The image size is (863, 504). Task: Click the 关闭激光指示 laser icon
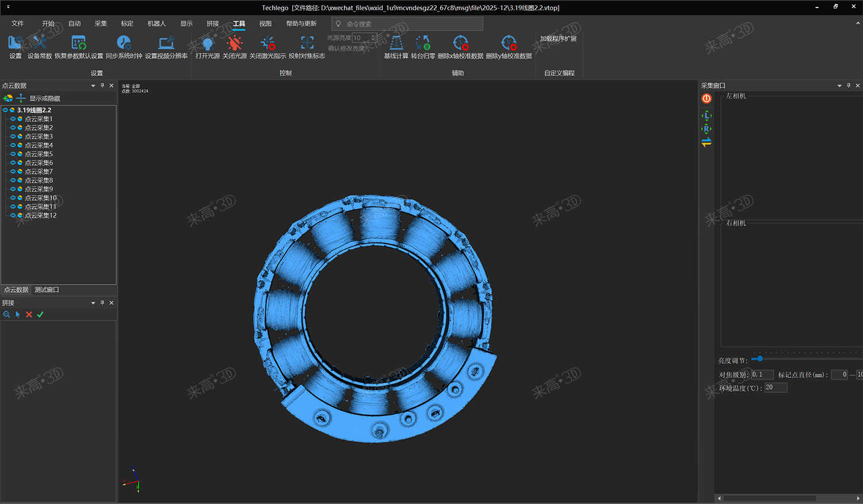268,44
